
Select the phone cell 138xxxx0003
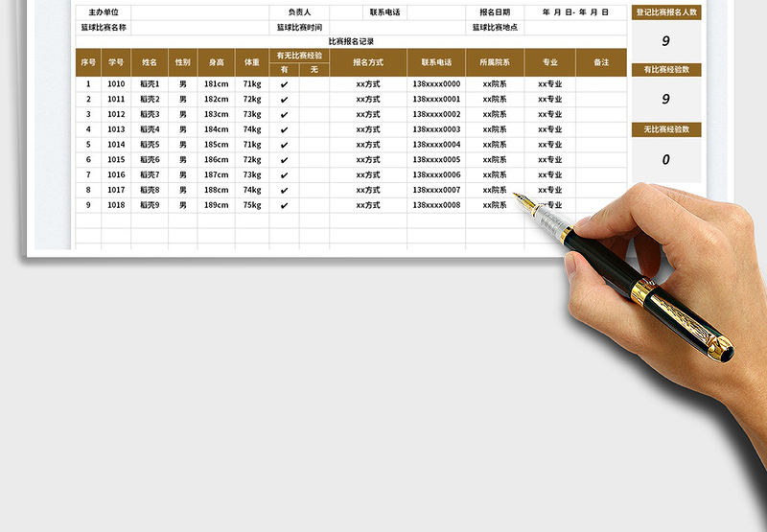(x=436, y=129)
